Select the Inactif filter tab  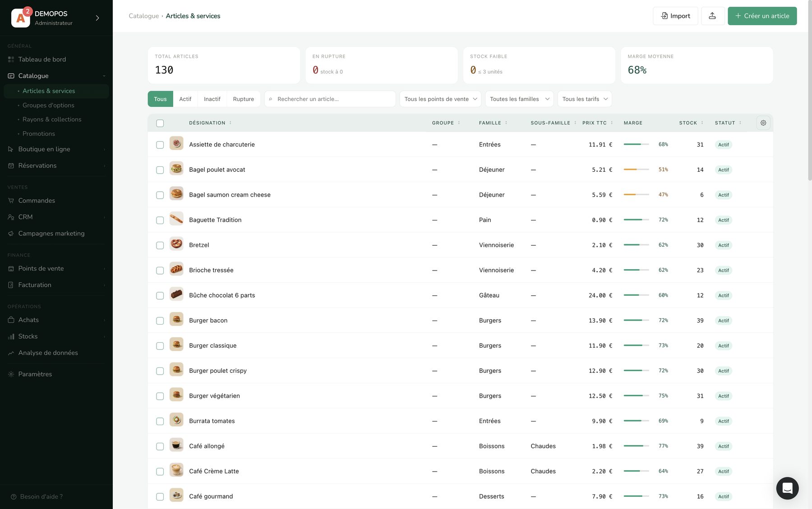coord(212,99)
